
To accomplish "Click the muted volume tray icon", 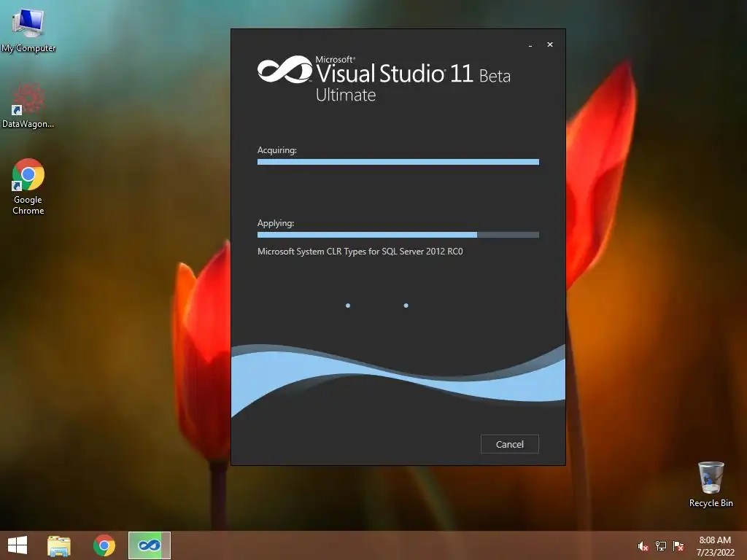I will tap(643, 546).
